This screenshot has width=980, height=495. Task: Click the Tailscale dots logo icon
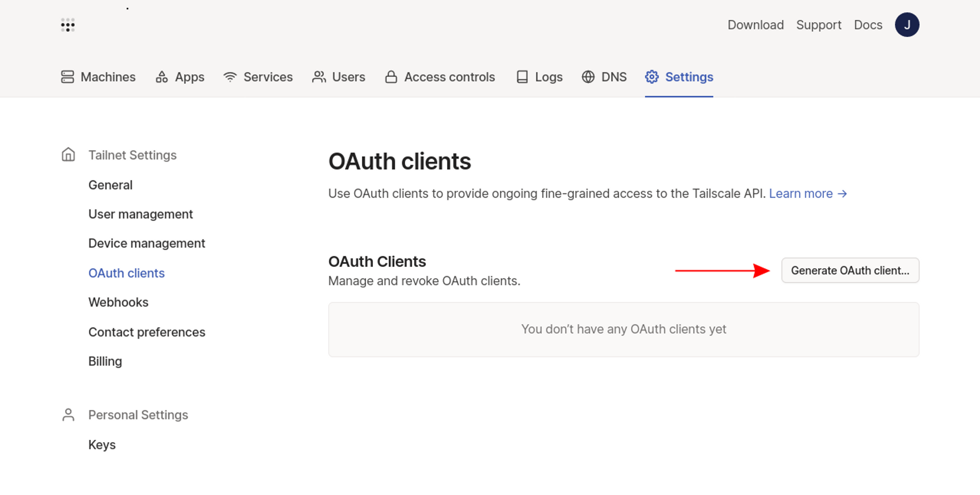click(x=68, y=25)
